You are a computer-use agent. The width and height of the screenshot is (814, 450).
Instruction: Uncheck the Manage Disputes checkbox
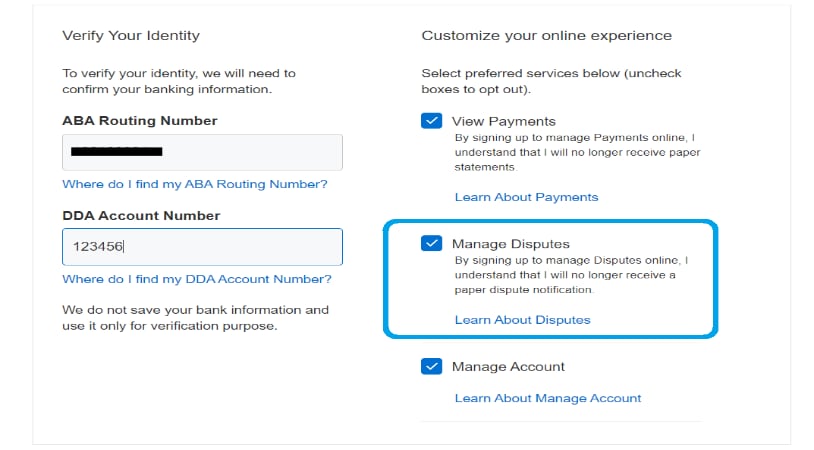tap(431, 243)
